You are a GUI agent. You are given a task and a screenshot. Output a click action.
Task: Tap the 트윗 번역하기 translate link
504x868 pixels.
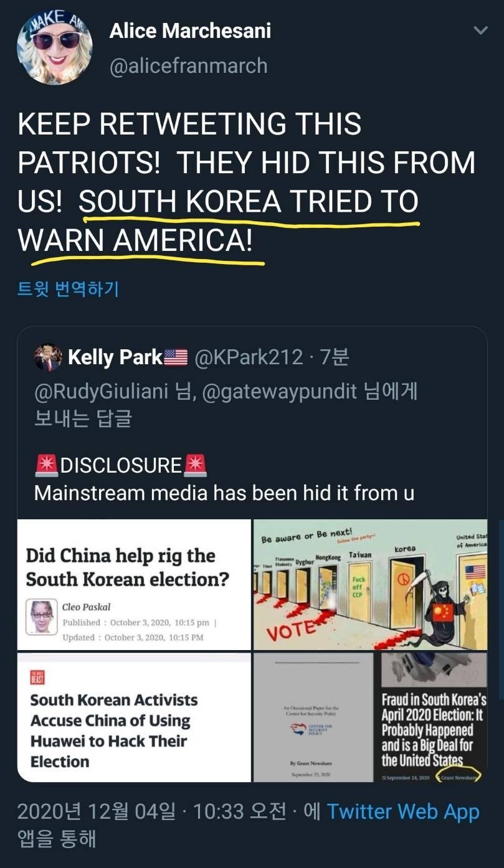[x=69, y=289]
